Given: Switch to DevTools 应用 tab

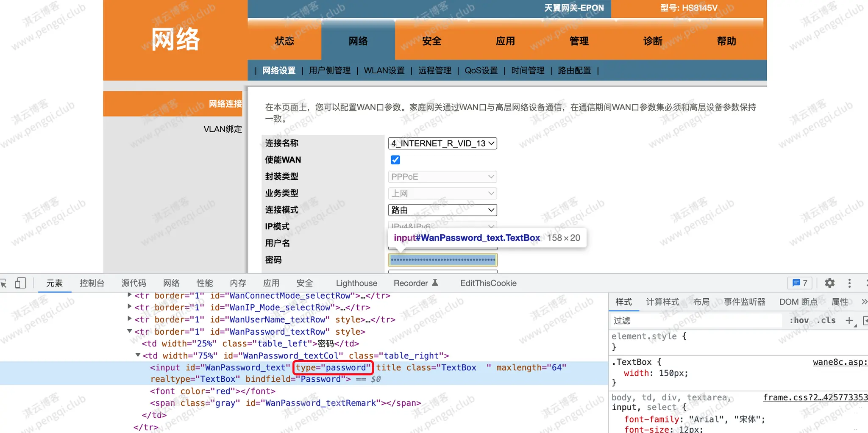Looking at the screenshot, I should pyautogui.click(x=271, y=283).
